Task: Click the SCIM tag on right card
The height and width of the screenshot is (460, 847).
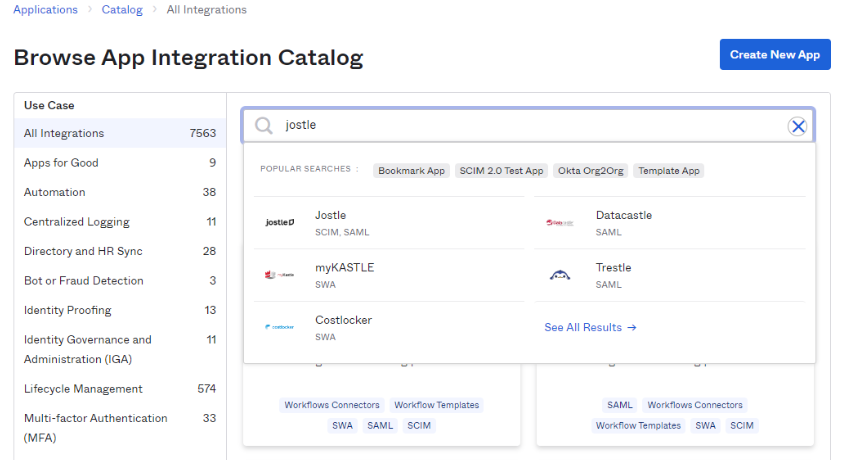Action: (742, 425)
